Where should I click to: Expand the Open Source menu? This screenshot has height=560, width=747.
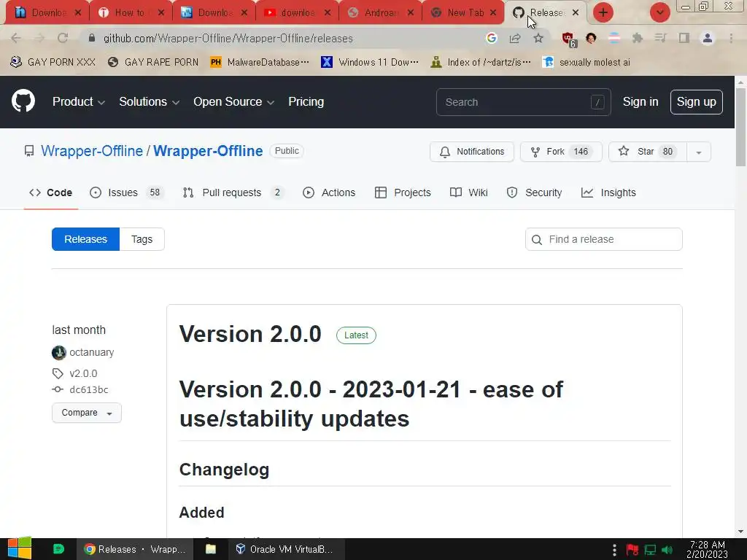tap(234, 101)
